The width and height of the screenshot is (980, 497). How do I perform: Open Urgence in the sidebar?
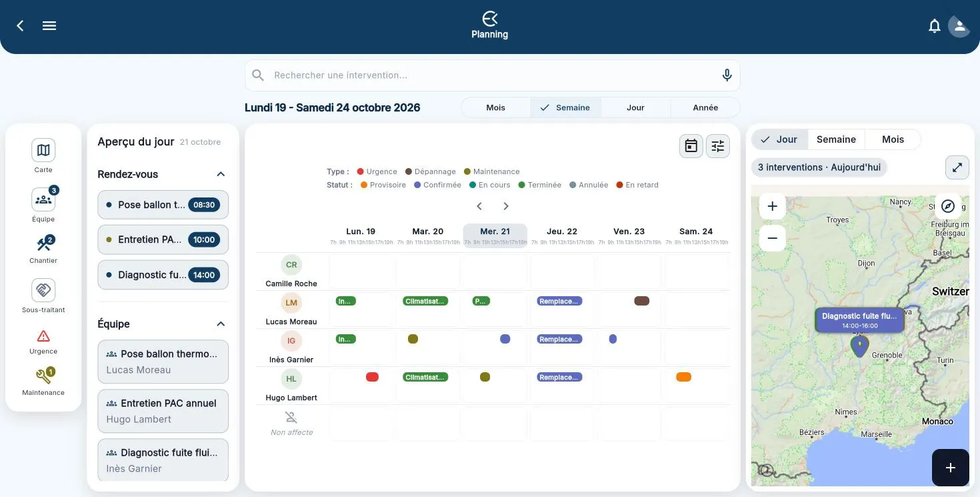tap(43, 341)
